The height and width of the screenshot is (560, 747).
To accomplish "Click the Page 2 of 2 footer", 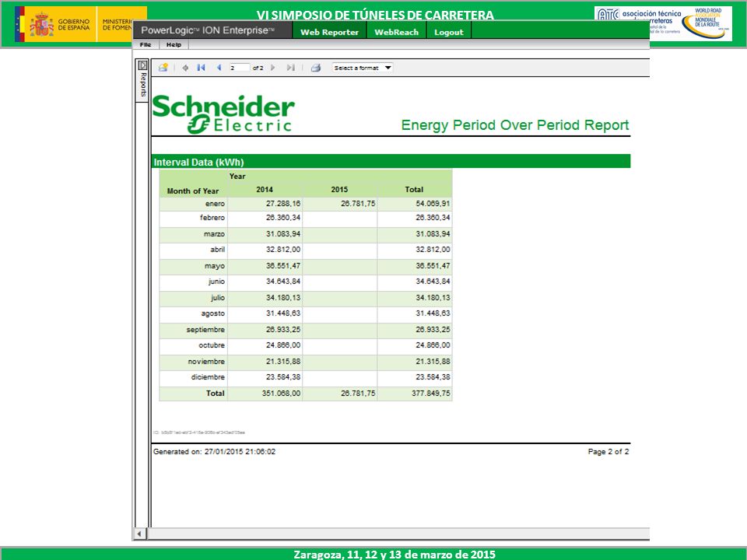I will point(608,452).
